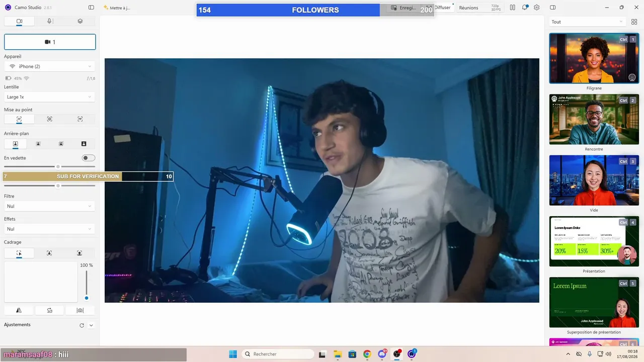Viewport: 644px width, 362px height.
Task: Start recording with the Enregistrer button
Action: (x=404, y=8)
